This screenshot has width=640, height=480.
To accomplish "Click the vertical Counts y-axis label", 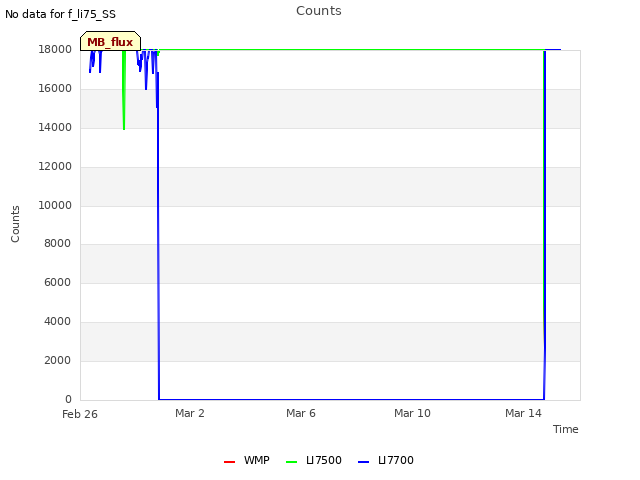I will click(15, 224).
